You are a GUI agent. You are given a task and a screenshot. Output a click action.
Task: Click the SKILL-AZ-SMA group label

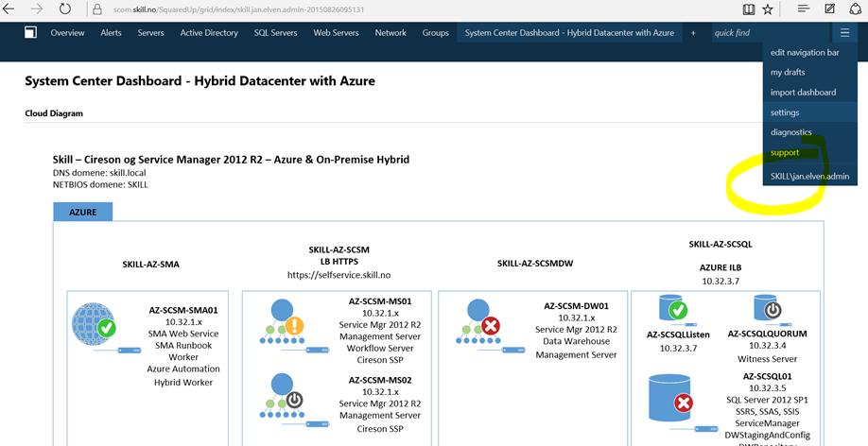(150, 265)
